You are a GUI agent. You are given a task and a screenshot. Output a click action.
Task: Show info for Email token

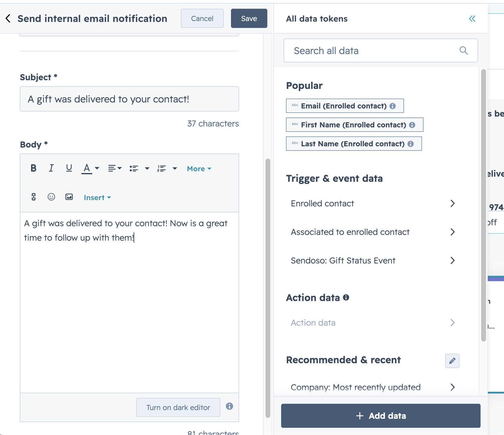393,106
